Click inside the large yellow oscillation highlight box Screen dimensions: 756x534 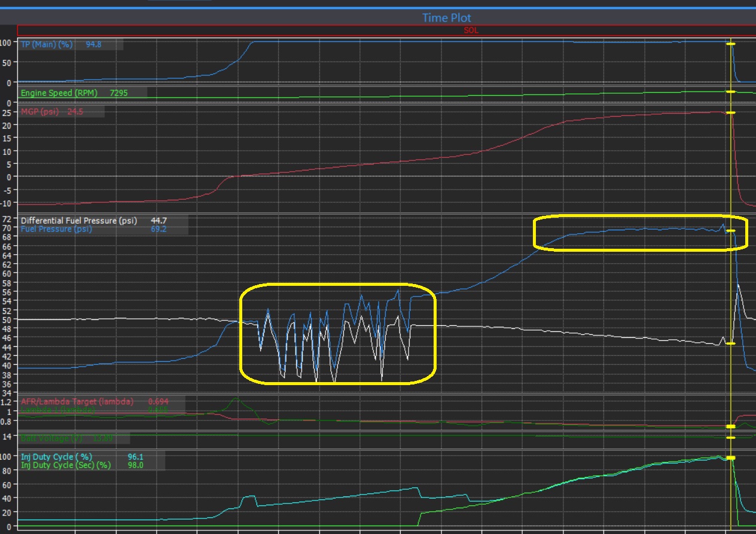point(338,333)
